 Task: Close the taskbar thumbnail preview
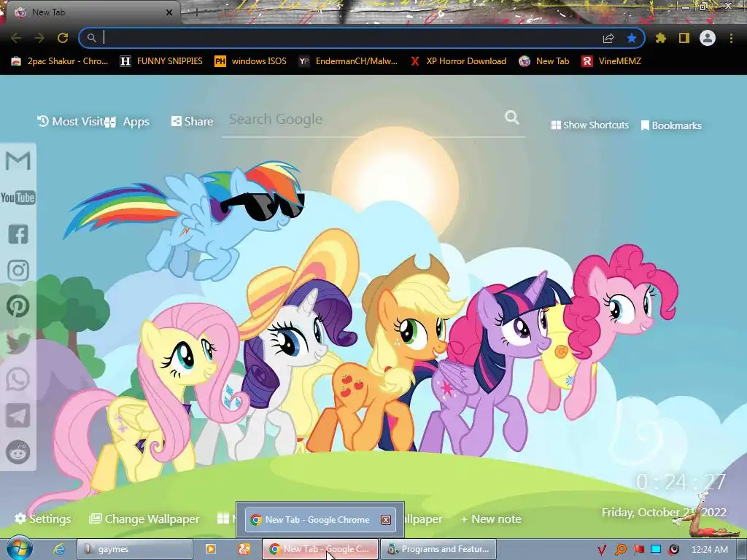click(386, 519)
